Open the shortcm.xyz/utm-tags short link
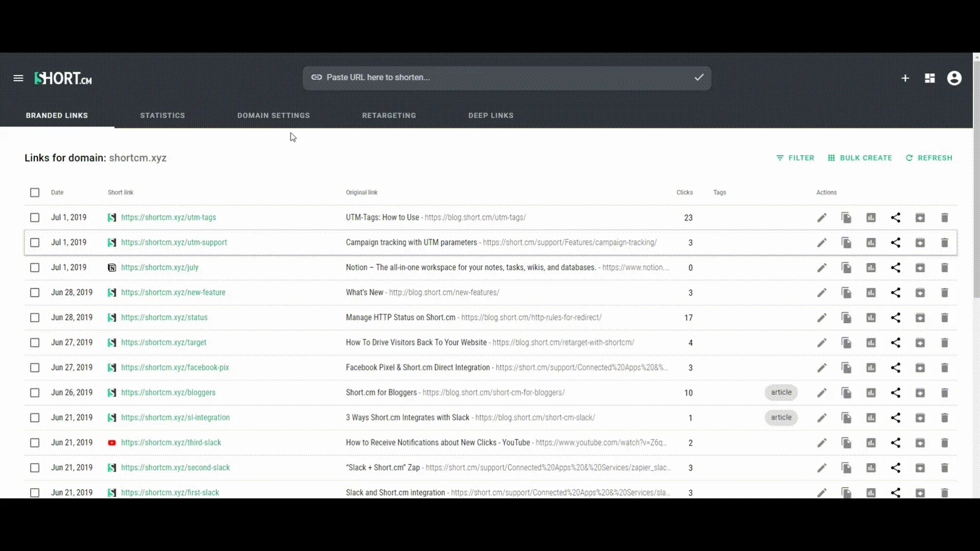Viewport: 980px width, 551px height. (x=168, y=217)
